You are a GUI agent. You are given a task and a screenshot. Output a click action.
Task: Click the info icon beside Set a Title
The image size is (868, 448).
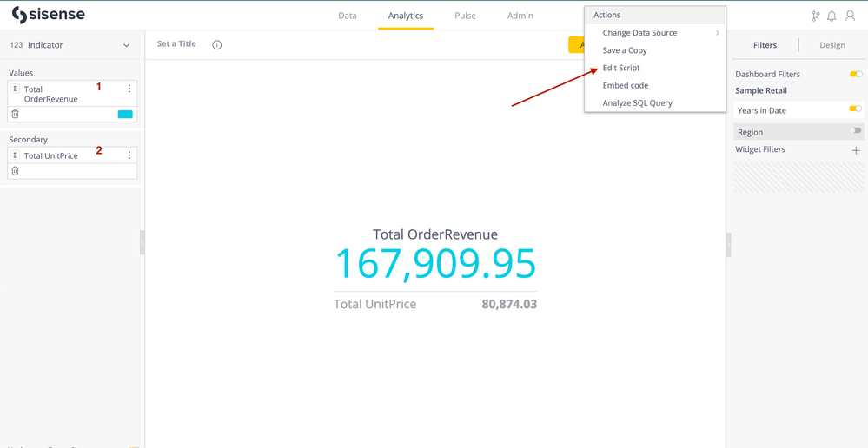click(x=217, y=44)
